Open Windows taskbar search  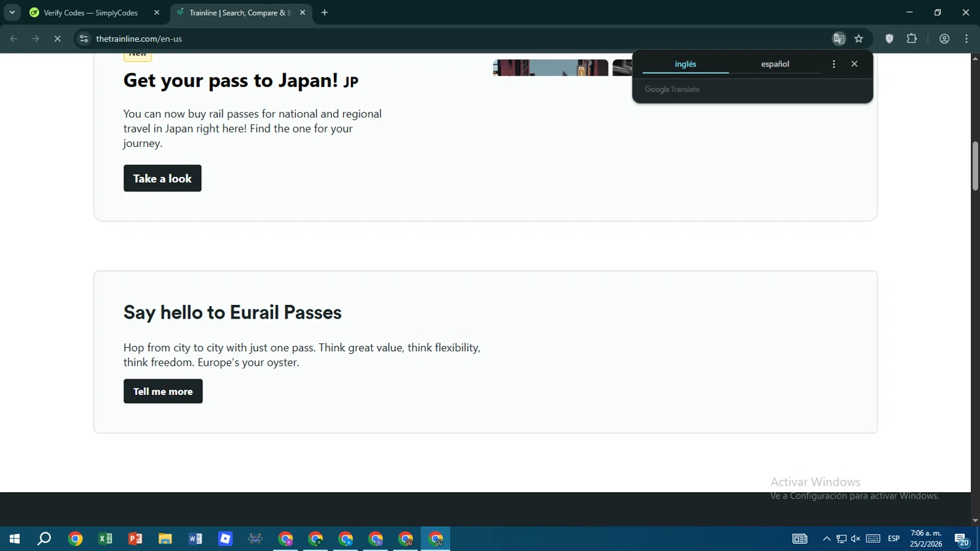44,539
